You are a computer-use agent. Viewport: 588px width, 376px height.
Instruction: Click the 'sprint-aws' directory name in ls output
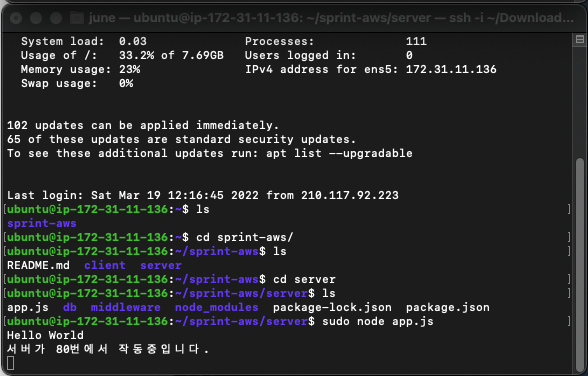pos(42,223)
